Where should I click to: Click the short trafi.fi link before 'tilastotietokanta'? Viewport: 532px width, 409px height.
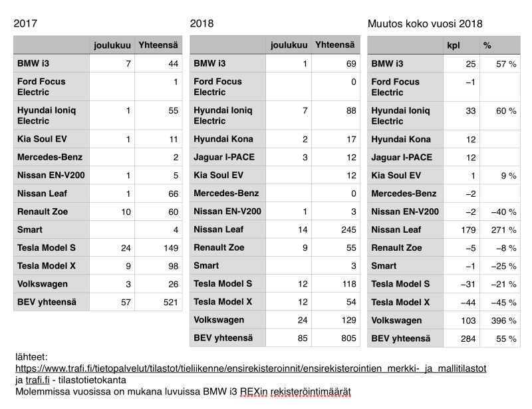point(37,379)
